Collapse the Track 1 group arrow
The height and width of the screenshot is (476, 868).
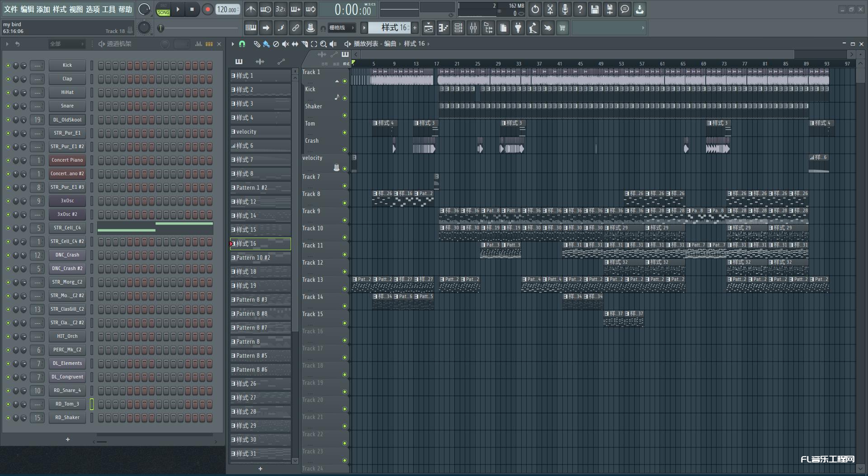click(x=337, y=81)
